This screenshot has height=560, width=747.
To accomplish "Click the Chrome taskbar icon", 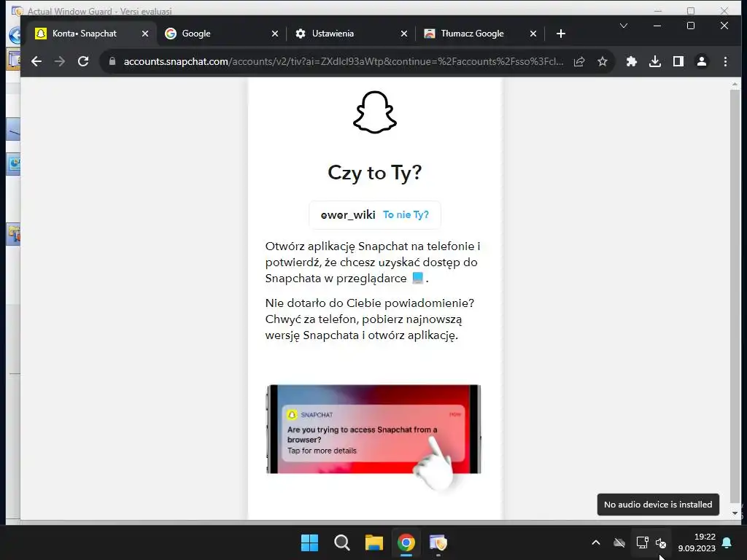I will tap(406, 542).
